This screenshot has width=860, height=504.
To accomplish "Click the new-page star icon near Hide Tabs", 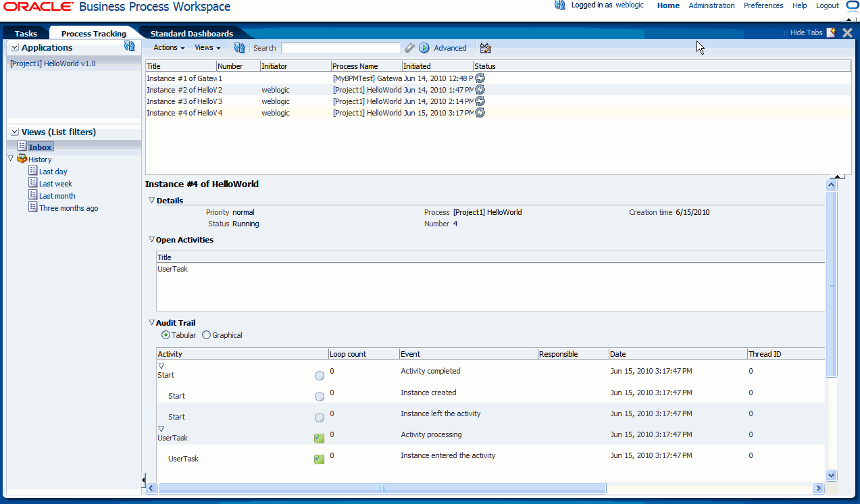I will (x=831, y=32).
